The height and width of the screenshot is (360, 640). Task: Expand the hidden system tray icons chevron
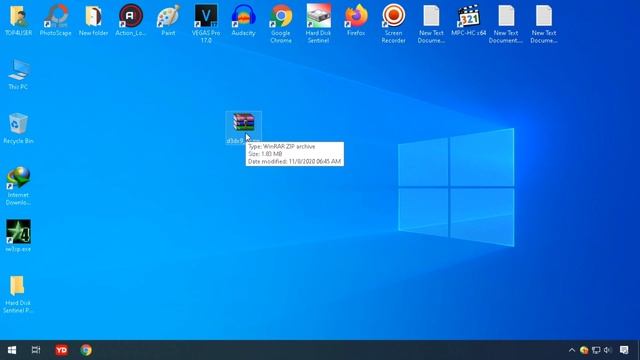(x=572, y=350)
